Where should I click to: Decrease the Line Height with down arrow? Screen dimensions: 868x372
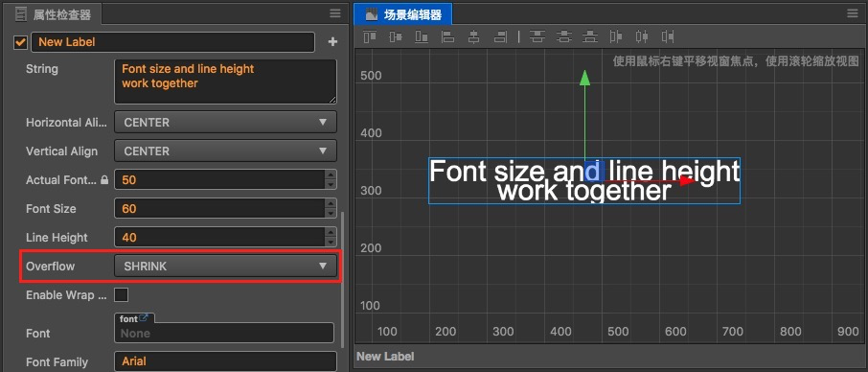tap(331, 243)
